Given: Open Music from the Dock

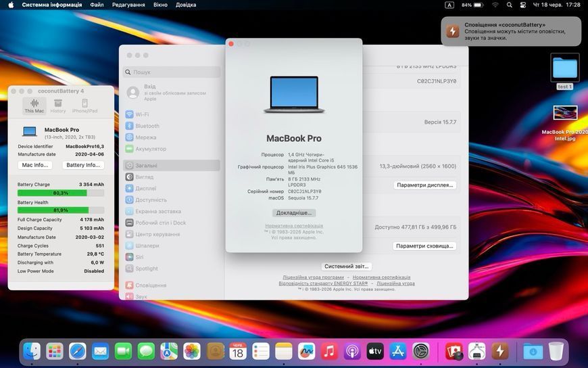Looking at the screenshot, I should [330, 352].
